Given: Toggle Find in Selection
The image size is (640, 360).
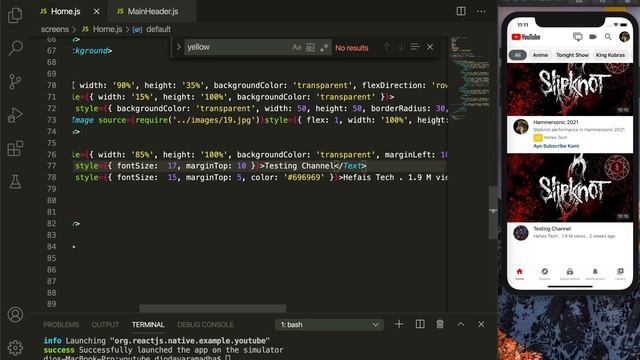Looking at the screenshot, I should [415, 47].
